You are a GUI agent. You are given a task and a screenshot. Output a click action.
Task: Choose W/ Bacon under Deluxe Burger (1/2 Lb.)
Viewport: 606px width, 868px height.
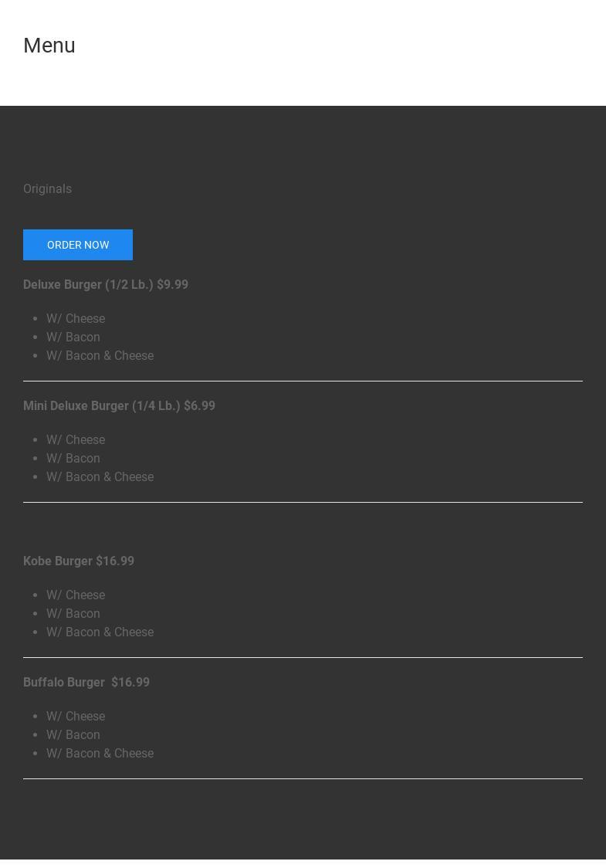pyautogui.click(x=73, y=337)
